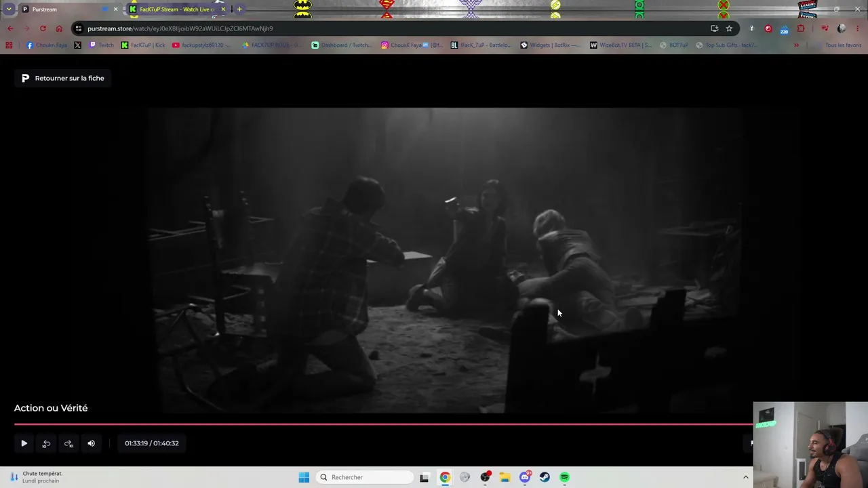Image resolution: width=868 pixels, height=488 pixels.
Task: Open Google Chrome from the taskbar
Action: (445, 477)
